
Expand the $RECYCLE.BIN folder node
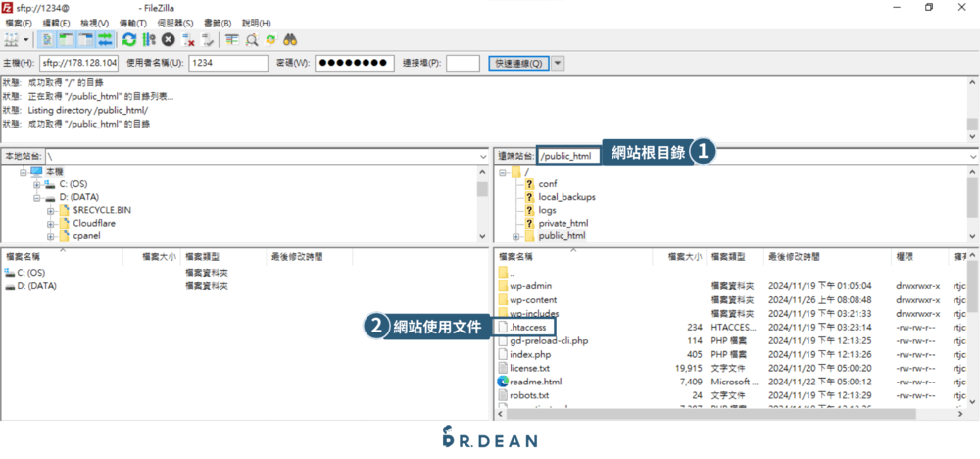[50, 210]
